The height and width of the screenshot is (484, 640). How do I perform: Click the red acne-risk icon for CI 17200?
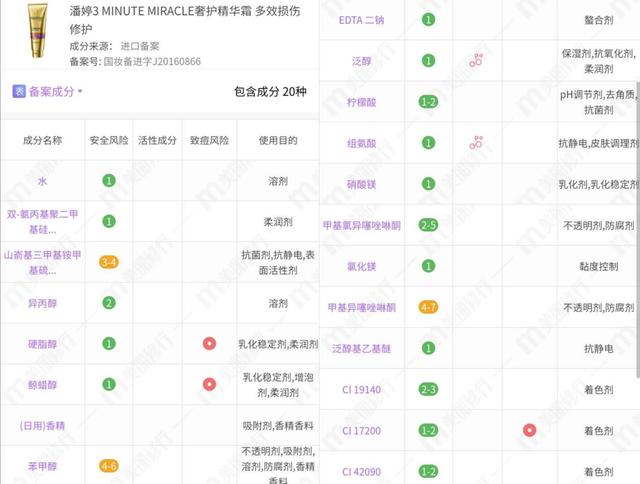529,430
